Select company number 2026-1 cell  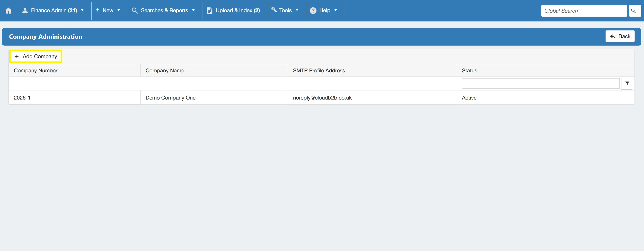coord(75,98)
